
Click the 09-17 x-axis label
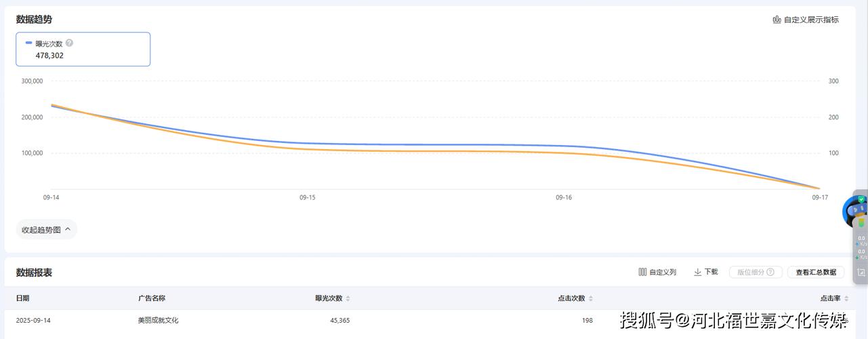click(x=820, y=197)
